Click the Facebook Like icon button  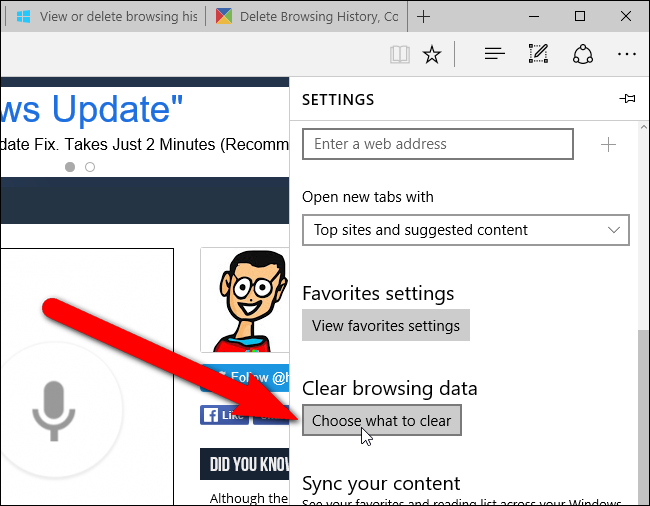[x=224, y=415]
